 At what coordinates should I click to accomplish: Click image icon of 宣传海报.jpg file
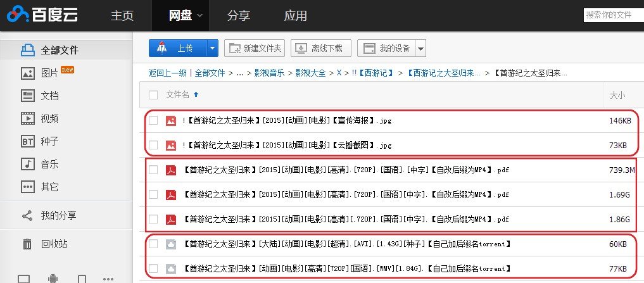coord(171,121)
